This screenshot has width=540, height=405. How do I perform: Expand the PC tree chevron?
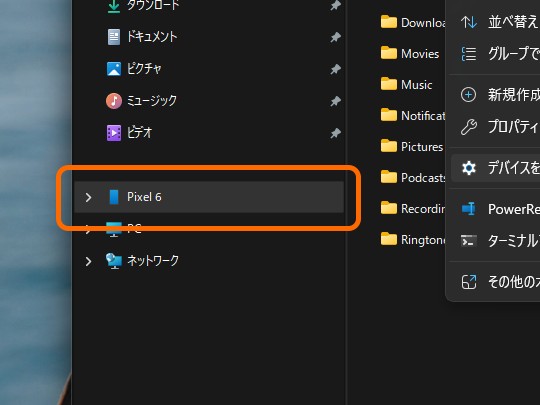coord(89,230)
